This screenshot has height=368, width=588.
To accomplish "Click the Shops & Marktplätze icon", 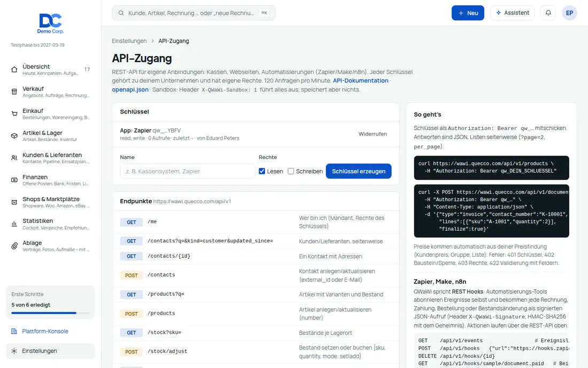I will [x=14, y=202].
